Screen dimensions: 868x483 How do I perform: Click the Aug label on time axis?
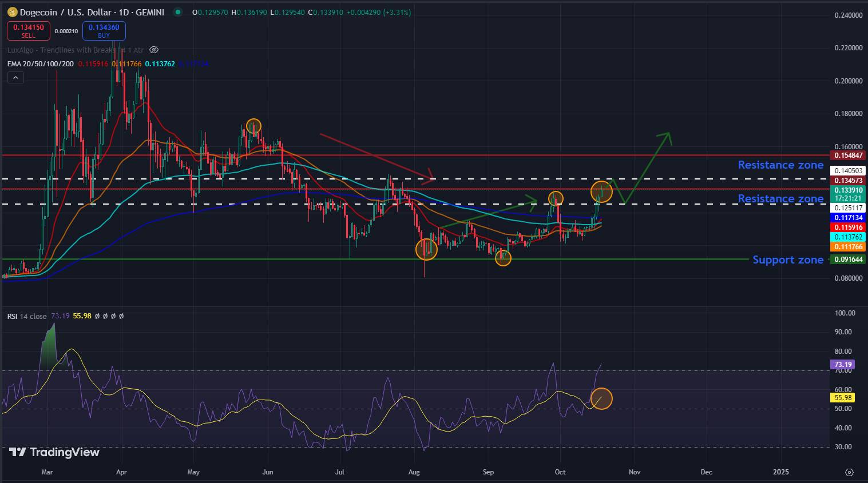click(414, 472)
